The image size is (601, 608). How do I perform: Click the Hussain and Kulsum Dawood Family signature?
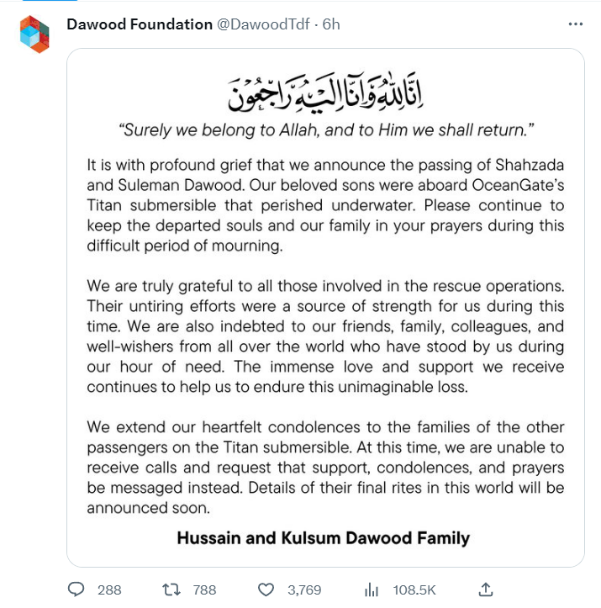[x=323, y=538]
